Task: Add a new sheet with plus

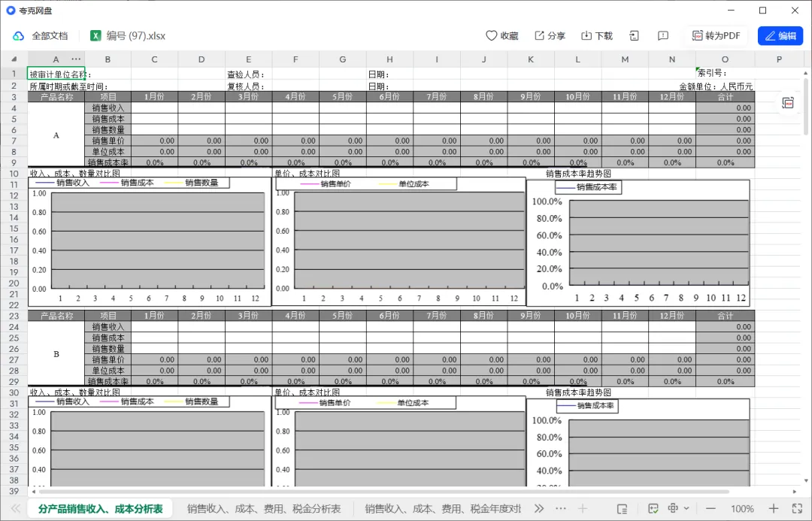Action: (583, 508)
